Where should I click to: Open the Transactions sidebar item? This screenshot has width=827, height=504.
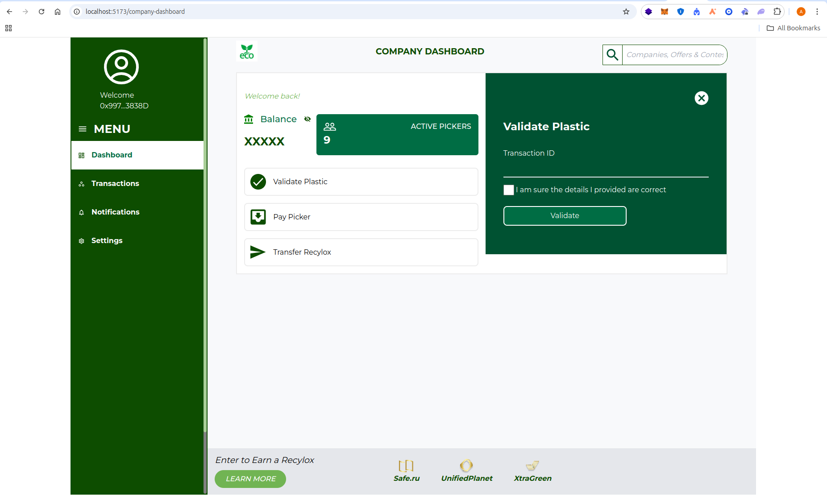[x=137, y=184]
